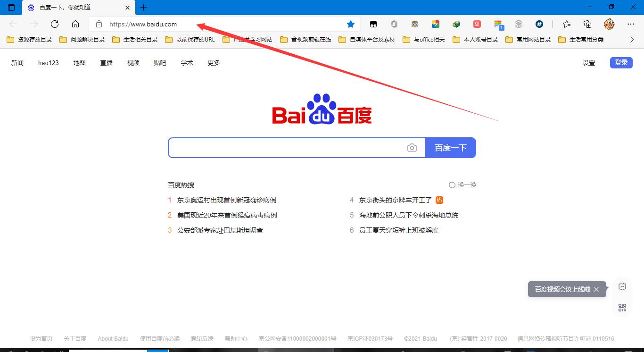
Task: Open the camera search icon in search box
Action: pos(412,147)
